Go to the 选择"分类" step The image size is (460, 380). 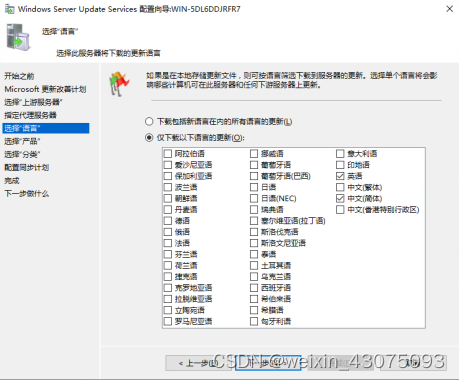coord(22,154)
